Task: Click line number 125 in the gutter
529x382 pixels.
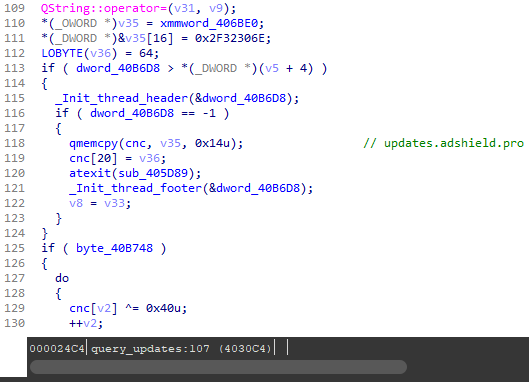Action: click(15, 248)
